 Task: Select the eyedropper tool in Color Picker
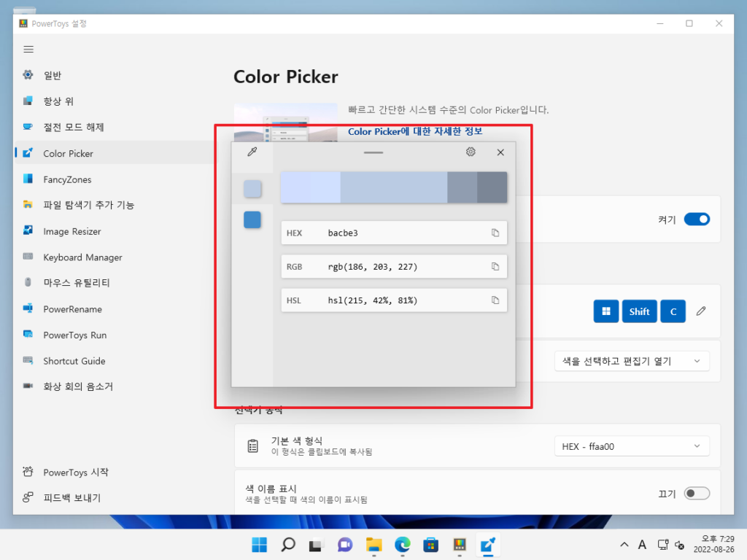pyautogui.click(x=252, y=152)
